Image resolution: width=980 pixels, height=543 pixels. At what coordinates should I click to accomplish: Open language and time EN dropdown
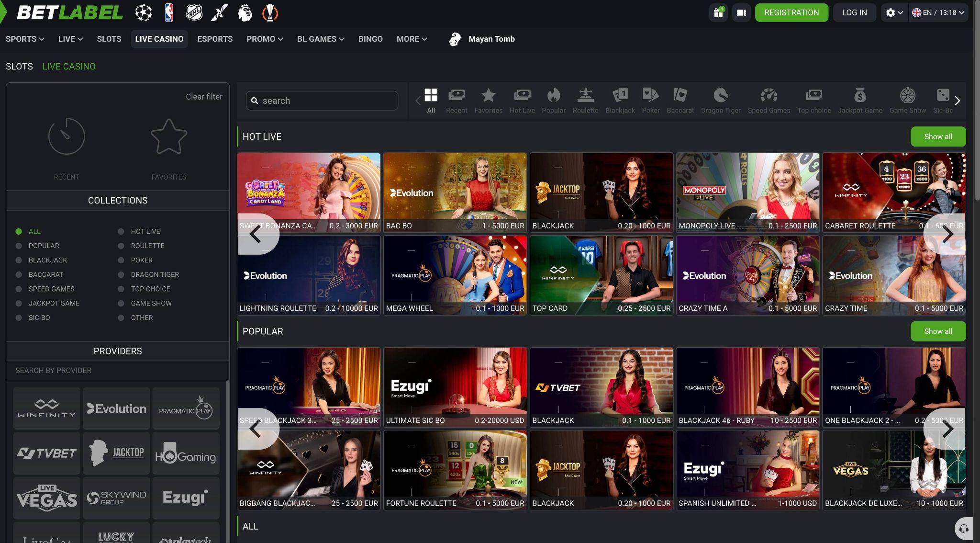[937, 12]
